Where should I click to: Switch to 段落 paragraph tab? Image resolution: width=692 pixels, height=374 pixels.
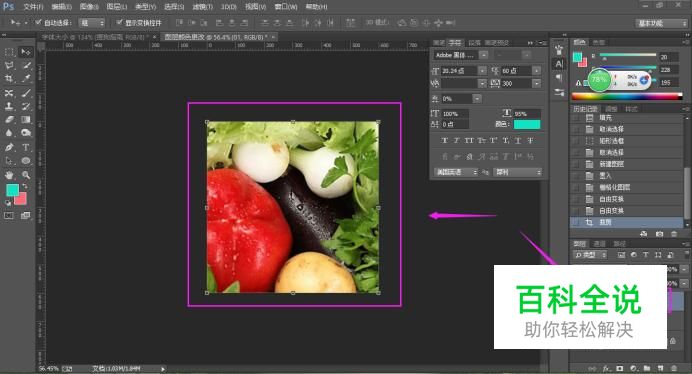tap(475, 43)
